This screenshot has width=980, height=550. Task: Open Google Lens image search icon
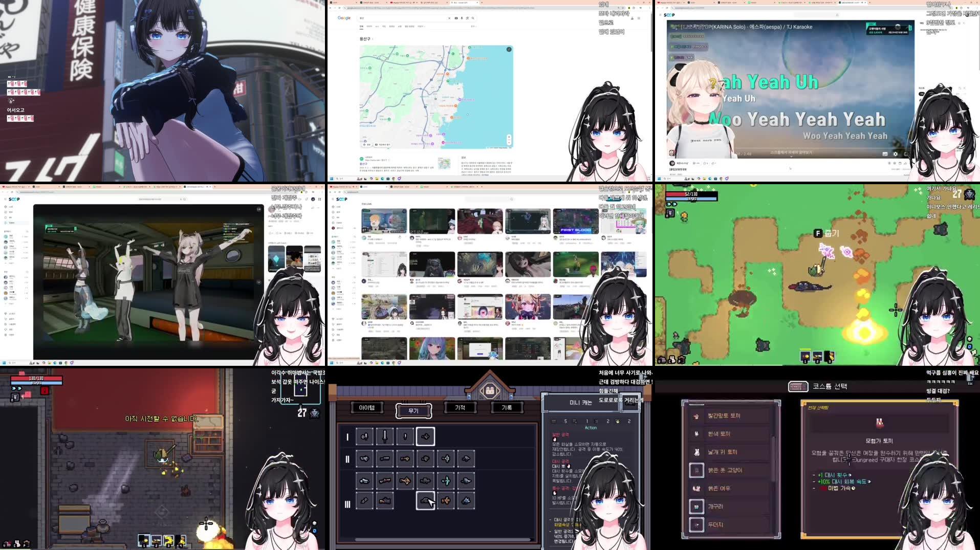(x=467, y=18)
